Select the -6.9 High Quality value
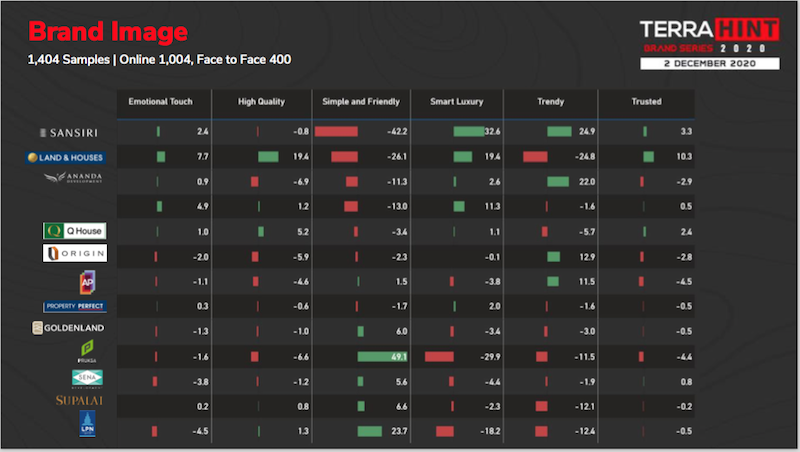The height and width of the screenshot is (452, 800). point(301,182)
